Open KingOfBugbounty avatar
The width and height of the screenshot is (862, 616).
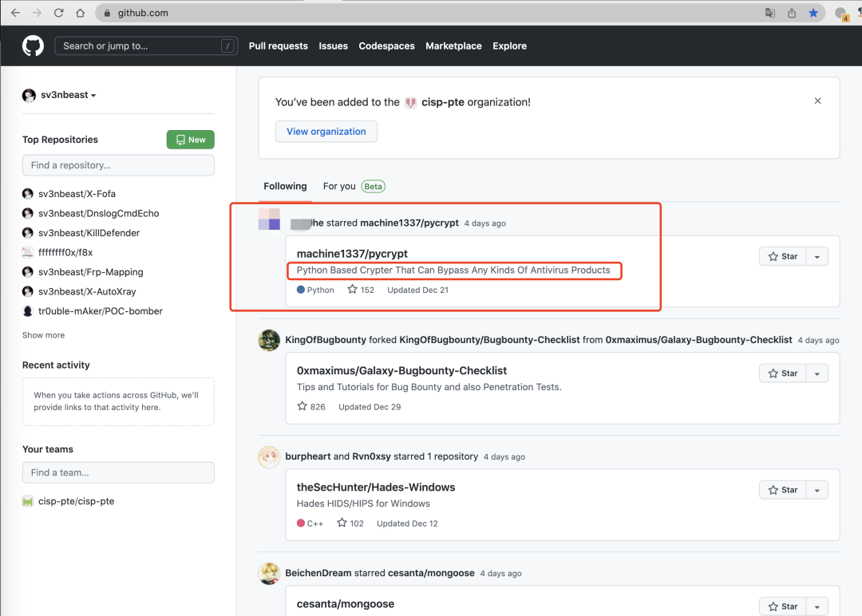[269, 340]
